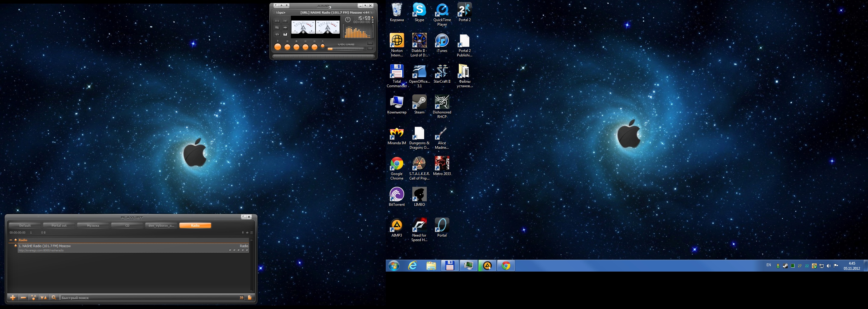
Task: Select the iTunes desktop shortcut
Action: 442,43
